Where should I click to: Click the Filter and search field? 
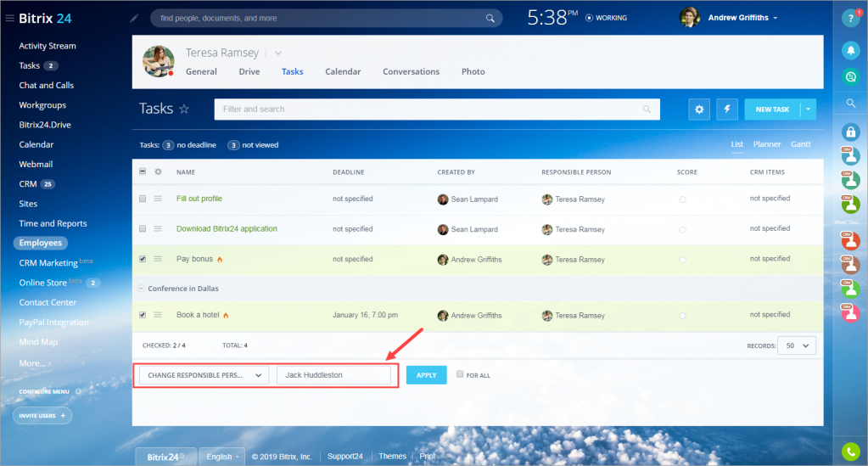point(437,109)
